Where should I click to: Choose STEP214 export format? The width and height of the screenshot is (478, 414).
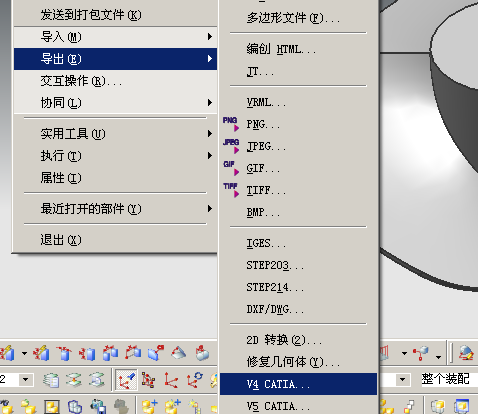click(298, 287)
